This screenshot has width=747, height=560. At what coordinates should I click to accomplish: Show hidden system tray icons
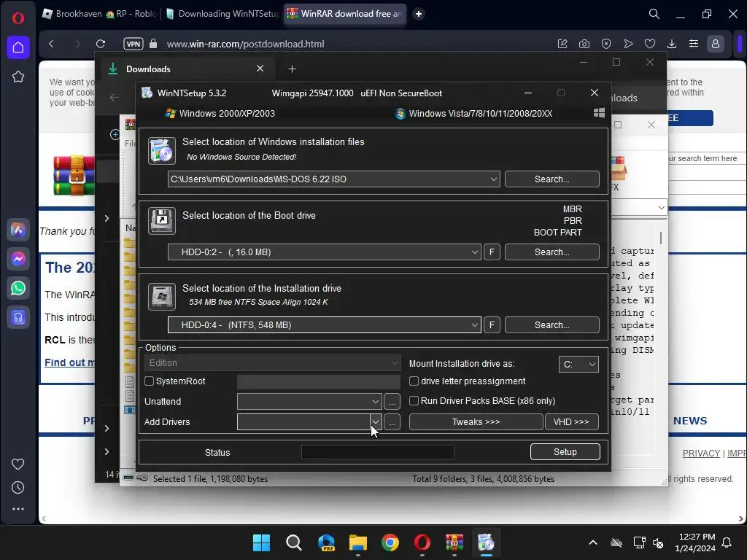(x=593, y=542)
